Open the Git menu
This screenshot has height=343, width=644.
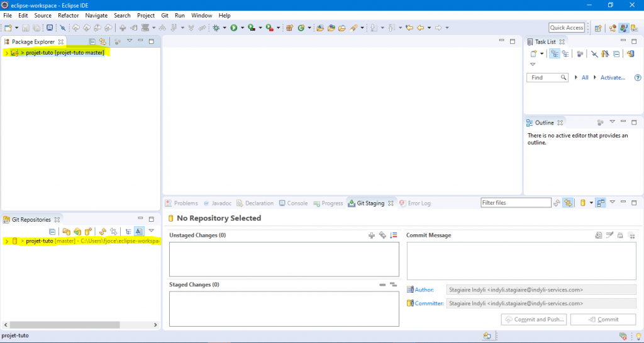click(x=165, y=16)
